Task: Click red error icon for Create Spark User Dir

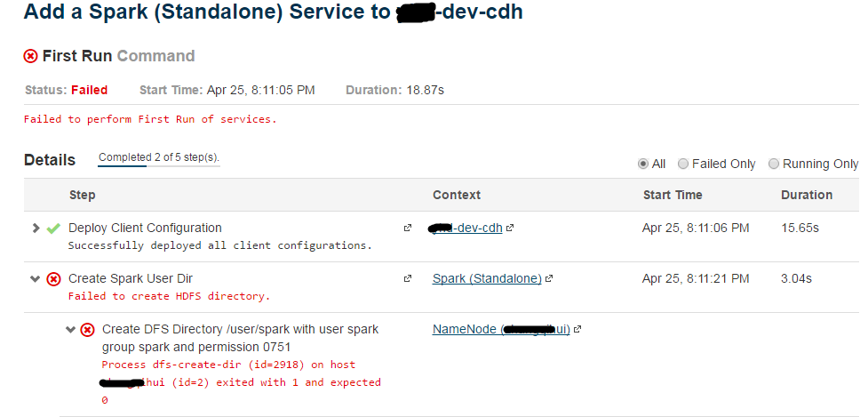Action: (x=53, y=279)
